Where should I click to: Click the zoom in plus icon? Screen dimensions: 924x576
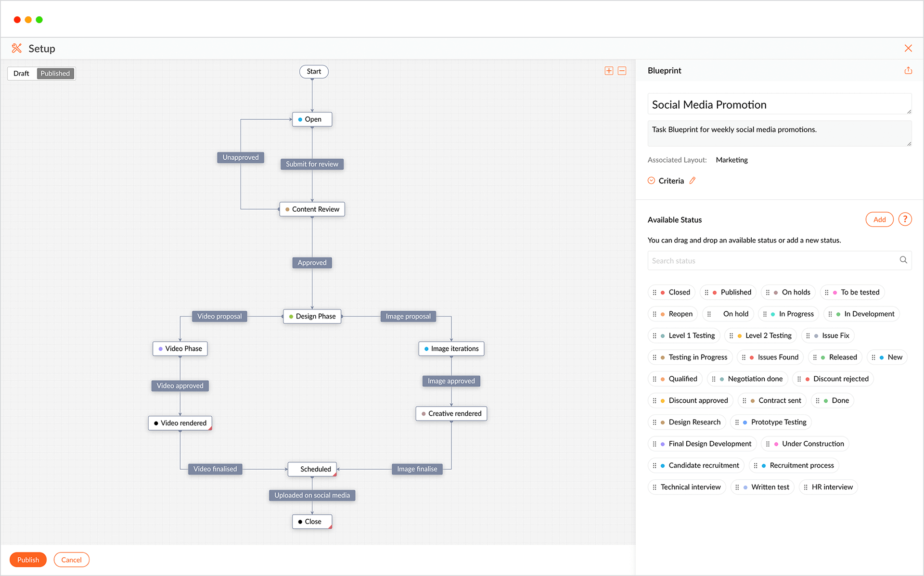click(x=609, y=71)
